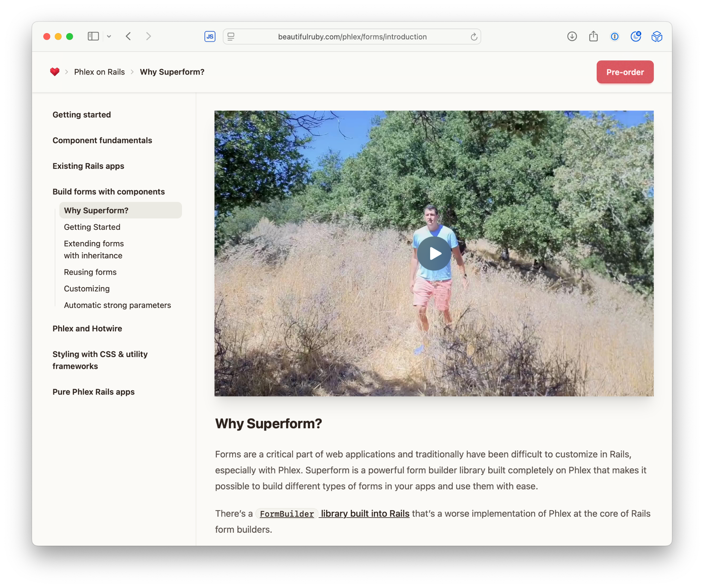Open the sidebar dropdown chevron
This screenshot has height=588, width=704.
[x=109, y=36]
